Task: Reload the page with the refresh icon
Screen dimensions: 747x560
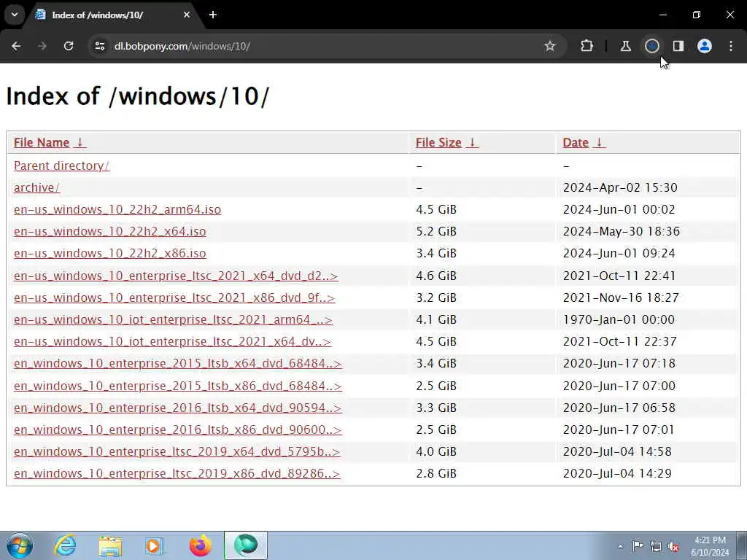Action: [69, 46]
